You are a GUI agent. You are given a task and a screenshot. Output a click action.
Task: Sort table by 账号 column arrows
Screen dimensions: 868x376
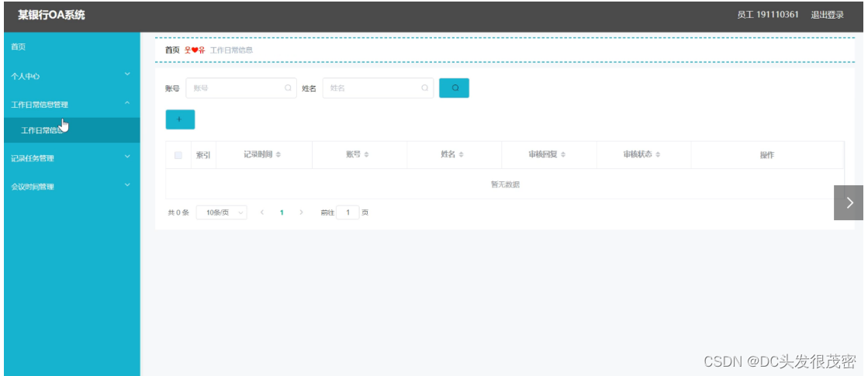click(366, 155)
